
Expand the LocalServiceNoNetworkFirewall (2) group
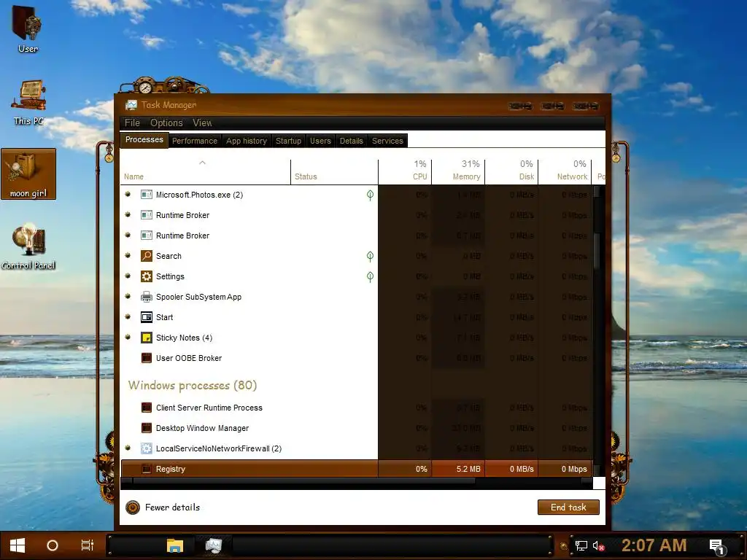(x=128, y=448)
